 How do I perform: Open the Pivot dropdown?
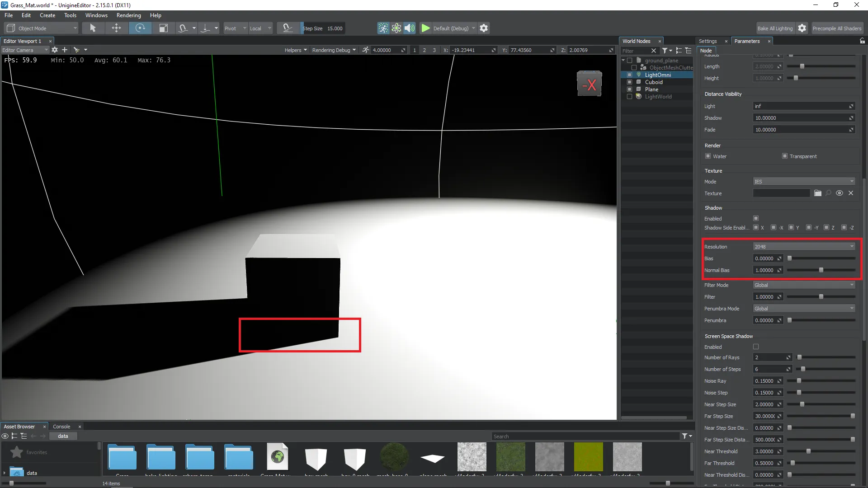click(235, 28)
